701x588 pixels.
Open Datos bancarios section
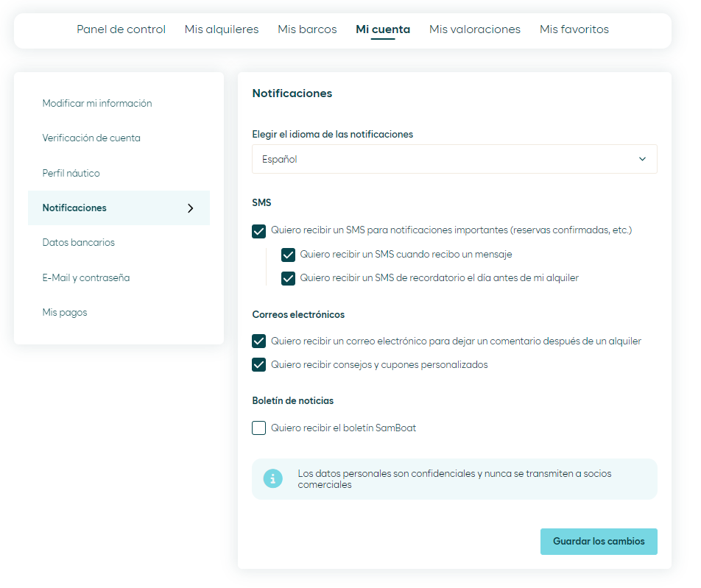coord(79,243)
